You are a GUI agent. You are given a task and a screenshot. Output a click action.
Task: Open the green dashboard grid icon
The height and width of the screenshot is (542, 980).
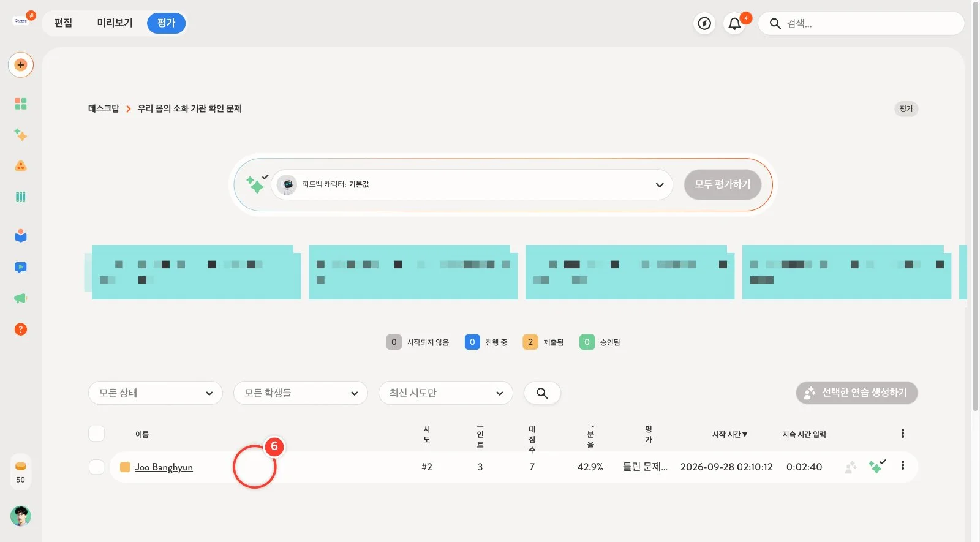tap(21, 104)
